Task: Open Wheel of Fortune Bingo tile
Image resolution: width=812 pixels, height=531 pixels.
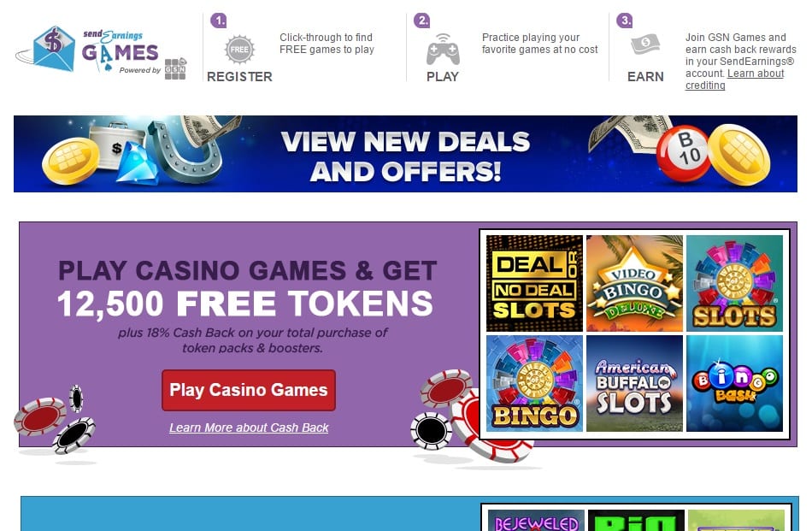Action: [534, 383]
